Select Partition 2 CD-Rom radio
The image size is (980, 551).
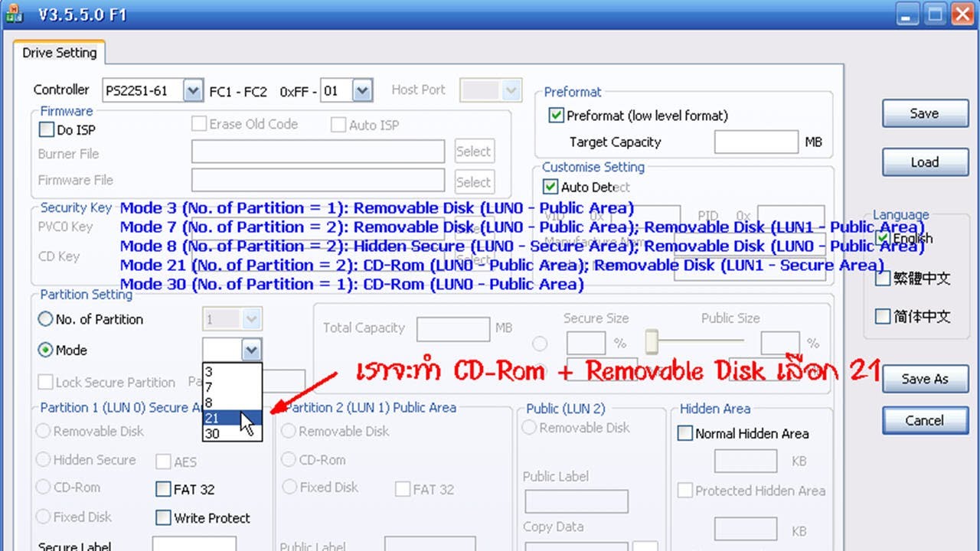click(x=289, y=460)
